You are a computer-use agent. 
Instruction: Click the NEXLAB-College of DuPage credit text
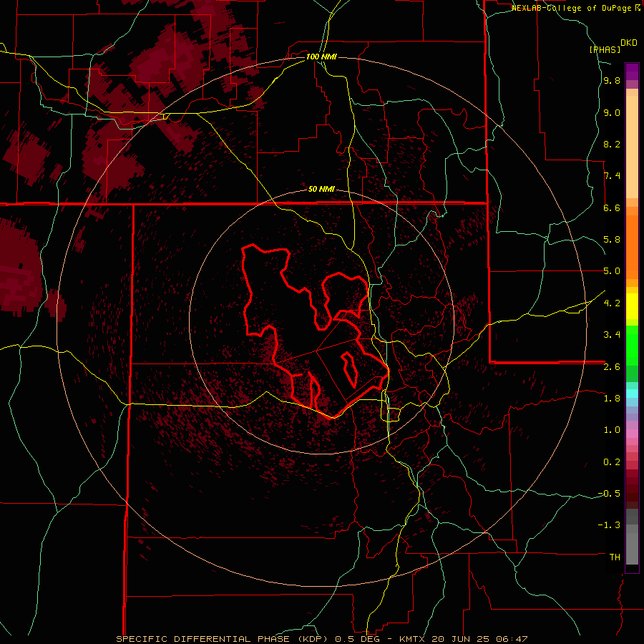572,8
